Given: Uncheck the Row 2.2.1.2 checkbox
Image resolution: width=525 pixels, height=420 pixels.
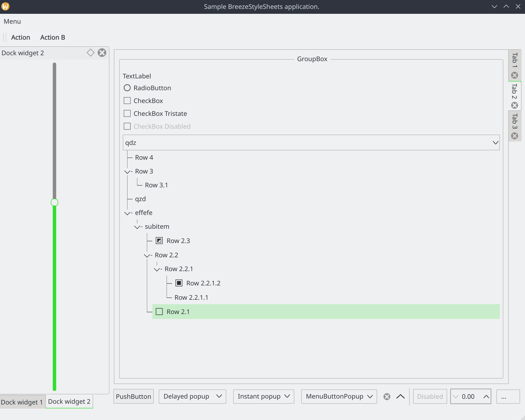Looking at the screenshot, I should tap(179, 283).
